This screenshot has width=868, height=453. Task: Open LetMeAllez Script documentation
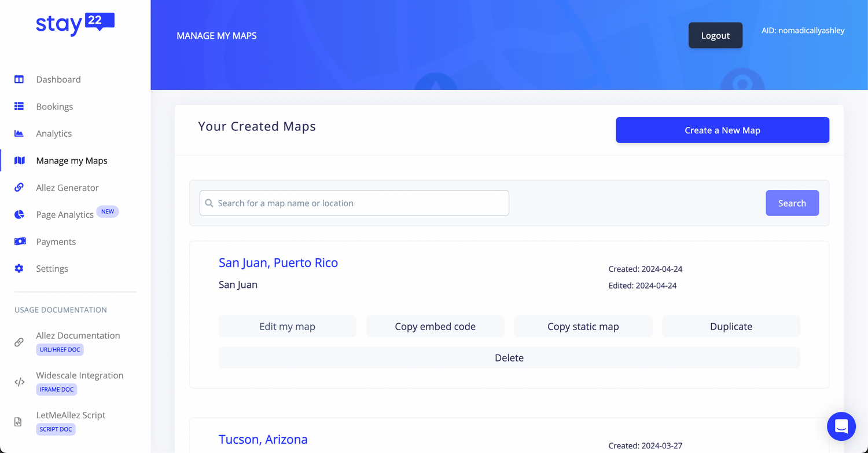click(71, 415)
